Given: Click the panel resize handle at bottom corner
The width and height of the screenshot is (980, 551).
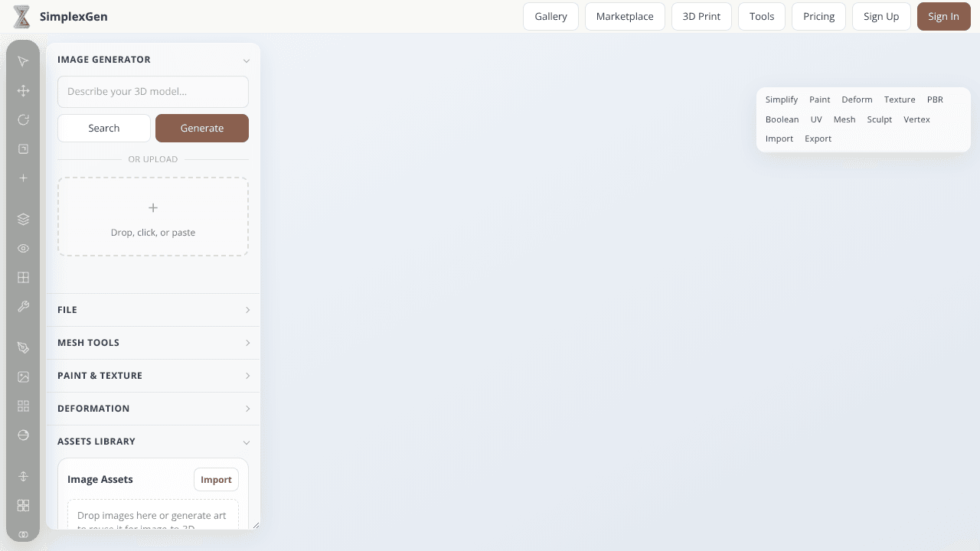Looking at the screenshot, I should 256,525.
